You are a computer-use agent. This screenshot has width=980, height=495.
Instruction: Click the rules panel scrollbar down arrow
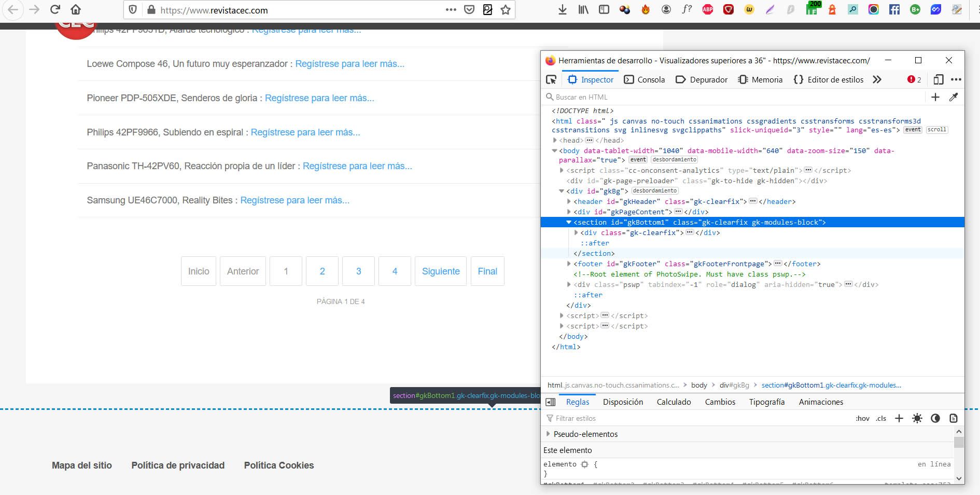(x=959, y=478)
